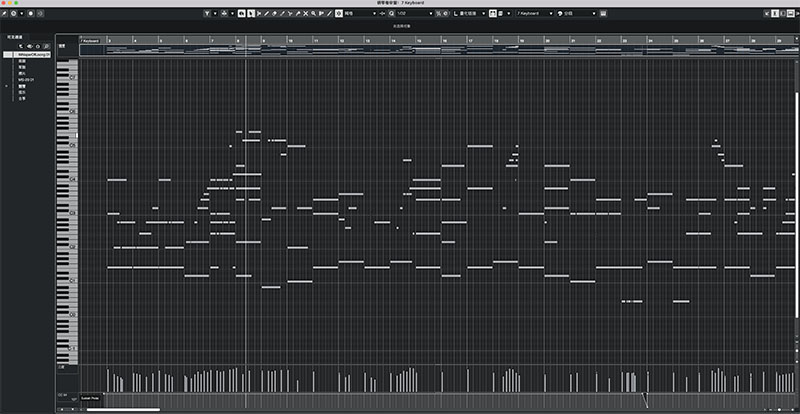This screenshot has height=414, width=800.
Task: Select the Range Selection tool
Action: click(x=259, y=13)
